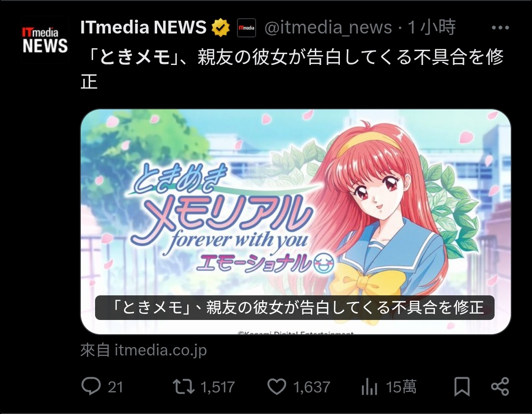The width and height of the screenshot is (532, 414).
Task: Click the share icon
Action: [x=500, y=386]
